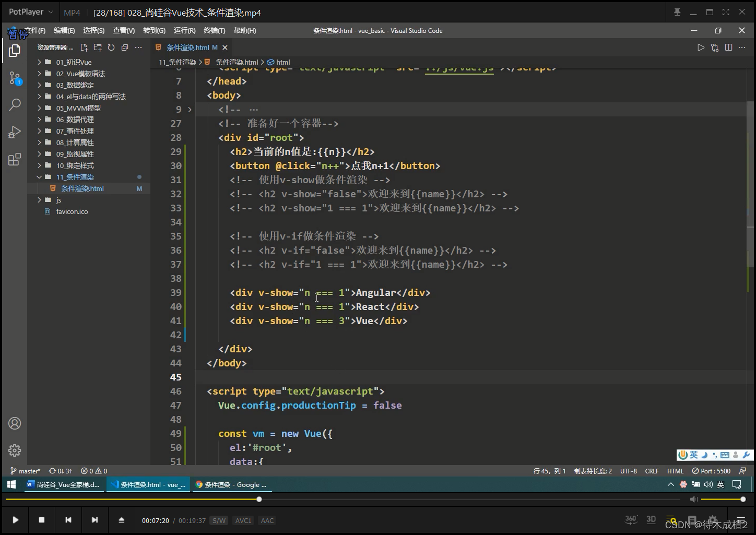Open the 运行(R) menu
This screenshot has height=535, width=756.
[184, 31]
